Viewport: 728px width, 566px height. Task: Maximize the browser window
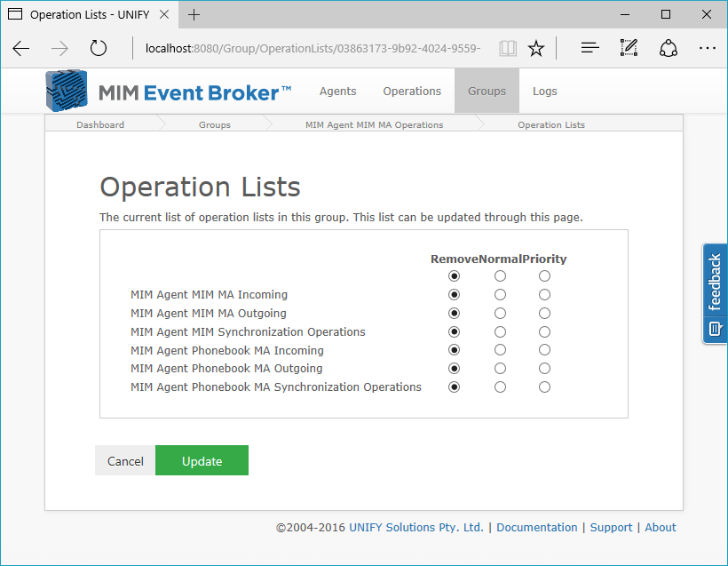(x=666, y=14)
